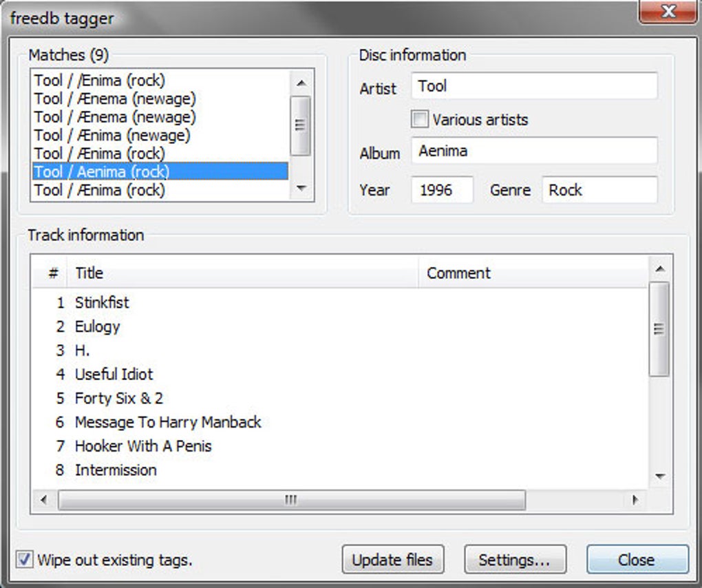This screenshot has height=588, width=702.
Task: Select match 'Tool / Ænima (newage)'
Action: pos(160,135)
